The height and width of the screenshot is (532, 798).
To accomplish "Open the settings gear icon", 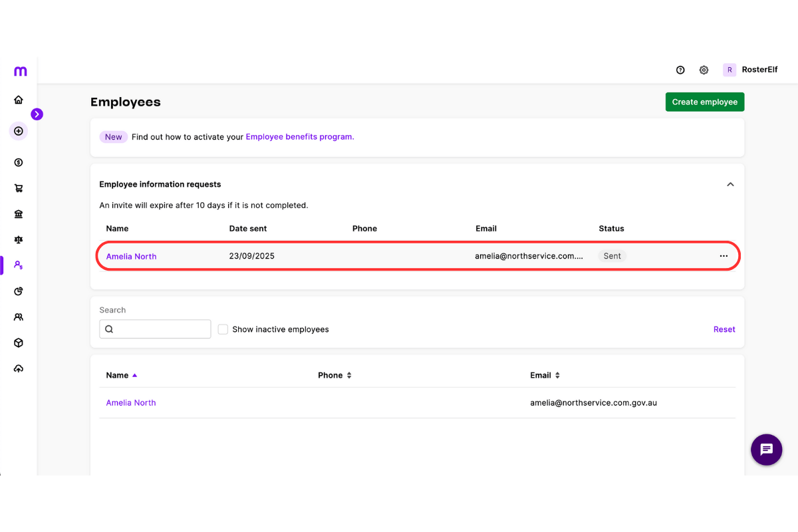I will 704,69.
